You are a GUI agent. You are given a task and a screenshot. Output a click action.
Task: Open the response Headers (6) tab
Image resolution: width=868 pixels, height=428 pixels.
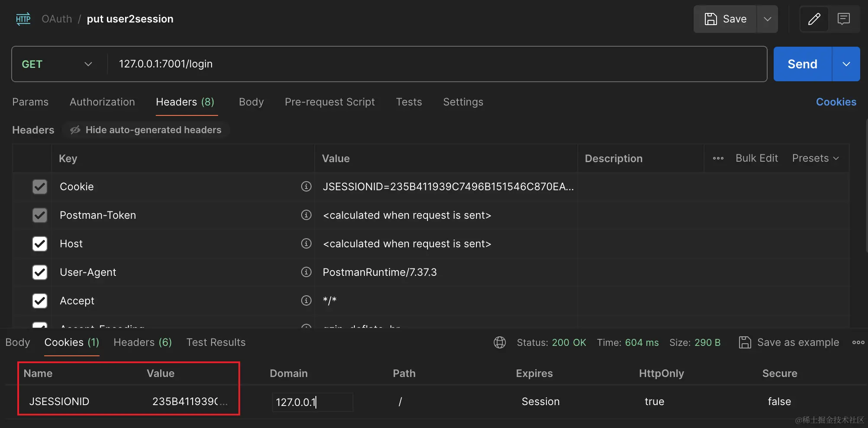pos(143,342)
